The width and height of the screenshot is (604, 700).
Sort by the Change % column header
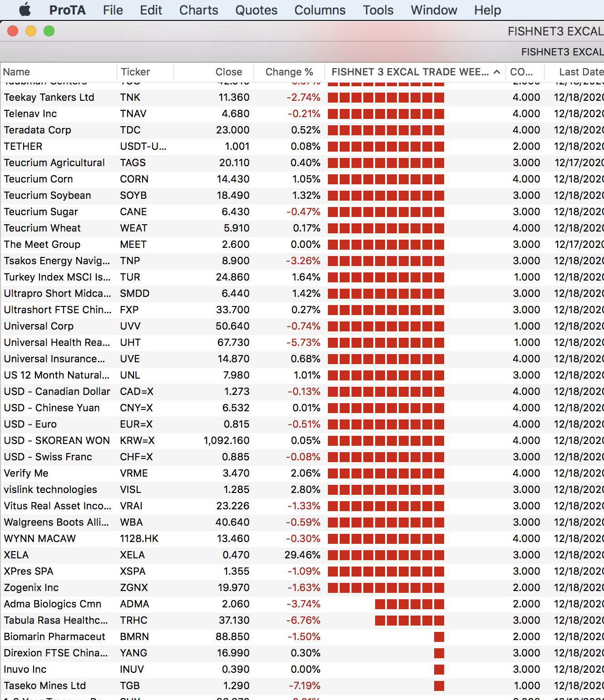pos(289,72)
